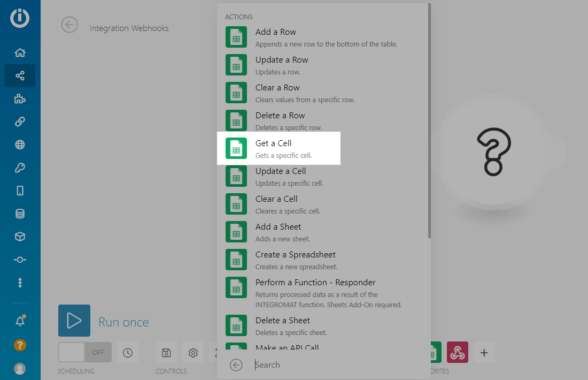
Task: Open scenario settings gear icon
Action: pyautogui.click(x=193, y=353)
